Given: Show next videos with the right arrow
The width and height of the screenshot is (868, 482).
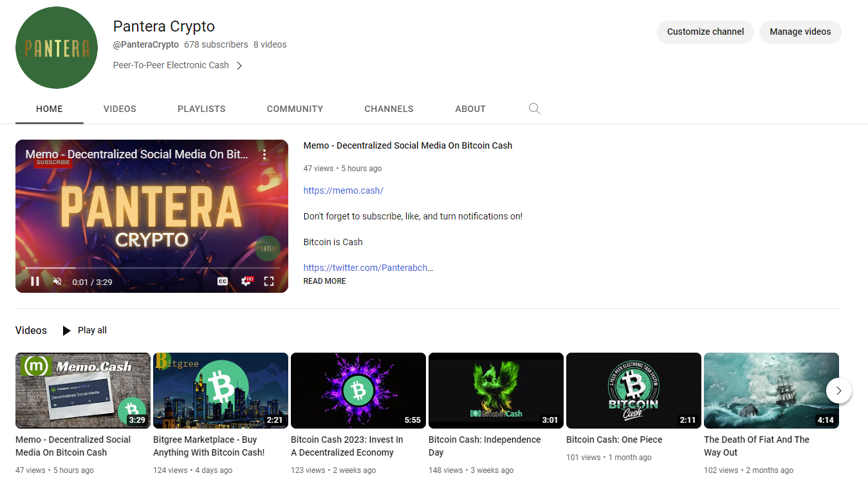Looking at the screenshot, I should (x=839, y=391).
